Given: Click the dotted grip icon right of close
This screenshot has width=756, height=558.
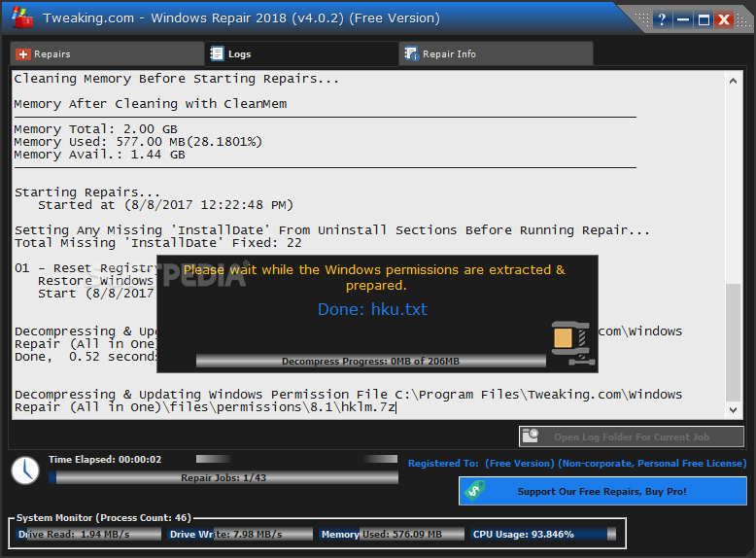Looking at the screenshot, I should 743,20.
